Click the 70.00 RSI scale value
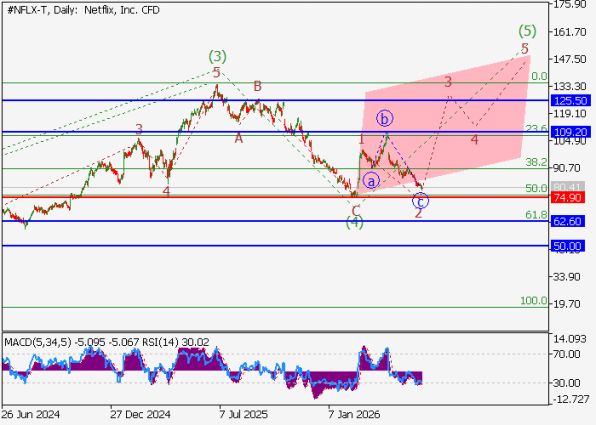Viewport: 596px width, 425px height. (566, 354)
